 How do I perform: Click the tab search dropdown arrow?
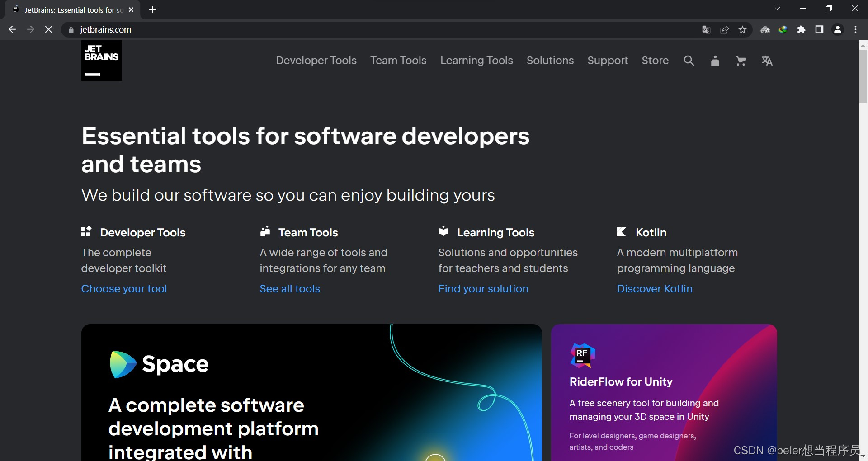777,9
